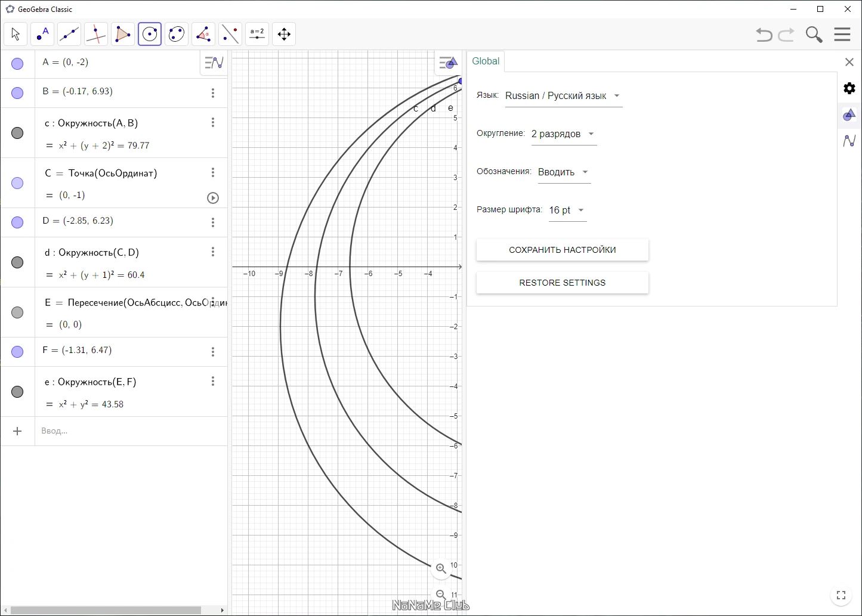Image resolution: width=862 pixels, height=616 pixels.
Task: Open the font size dropdown '16 pt'
Action: pos(567,211)
